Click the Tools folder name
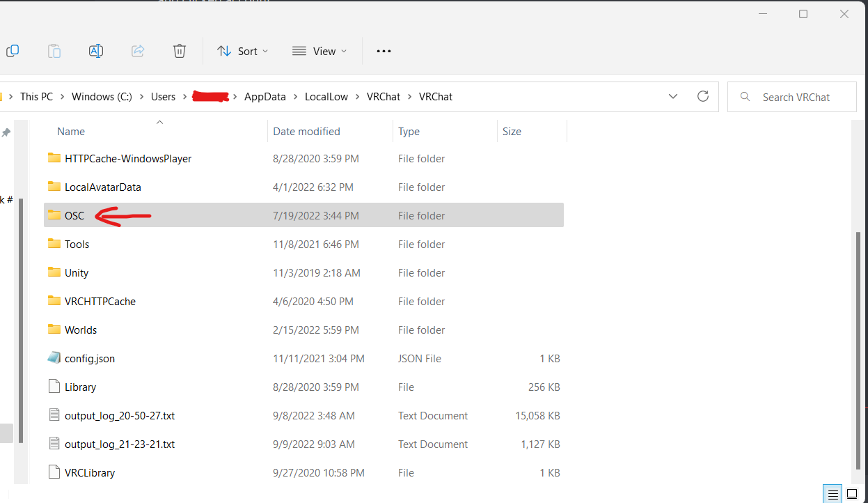Image resolution: width=868 pixels, height=503 pixels. tap(77, 245)
